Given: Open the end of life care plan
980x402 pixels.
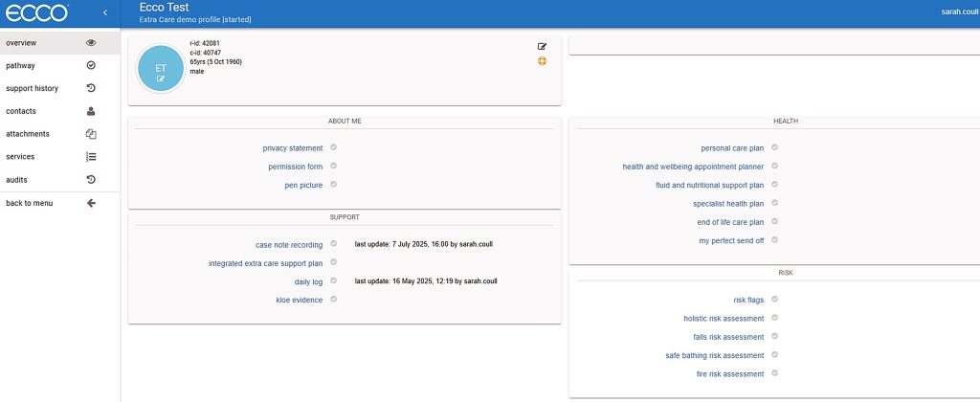Looking at the screenshot, I should tap(724, 222).
